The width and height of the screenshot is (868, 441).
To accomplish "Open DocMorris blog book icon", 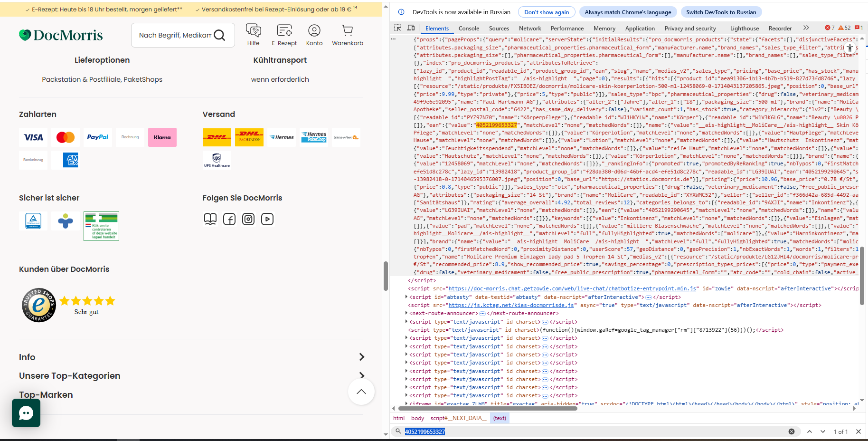I will click(210, 219).
